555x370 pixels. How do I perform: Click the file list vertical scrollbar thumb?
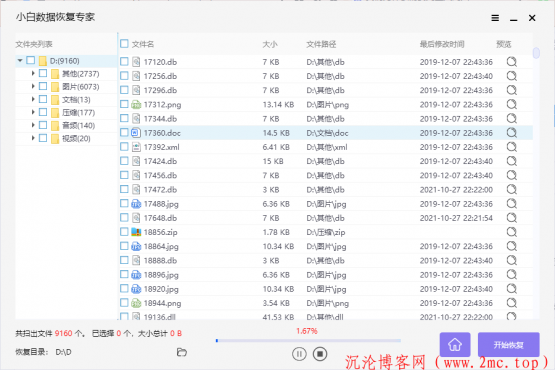click(x=536, y=53)
